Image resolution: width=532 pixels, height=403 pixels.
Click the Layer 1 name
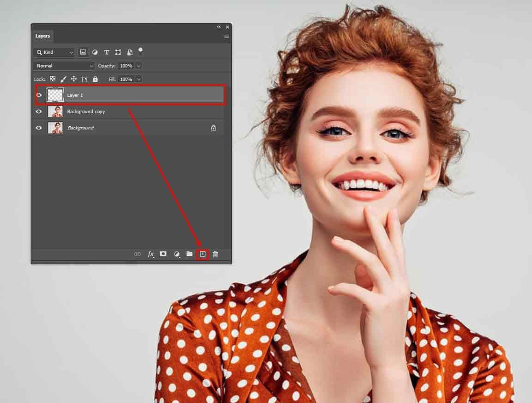(x=75, y=95)
